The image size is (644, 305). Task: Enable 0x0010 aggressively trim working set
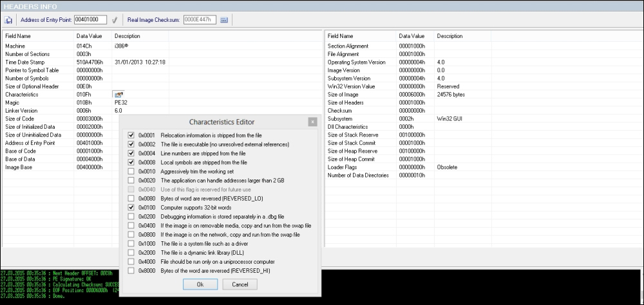(131, 171)
